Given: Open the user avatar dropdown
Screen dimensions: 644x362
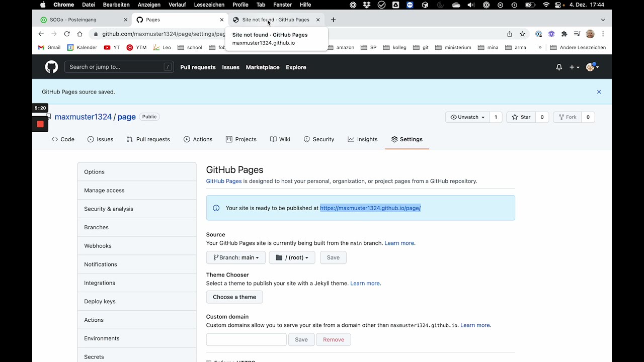Looking at the screenshot, I should [x=592, y=67].
